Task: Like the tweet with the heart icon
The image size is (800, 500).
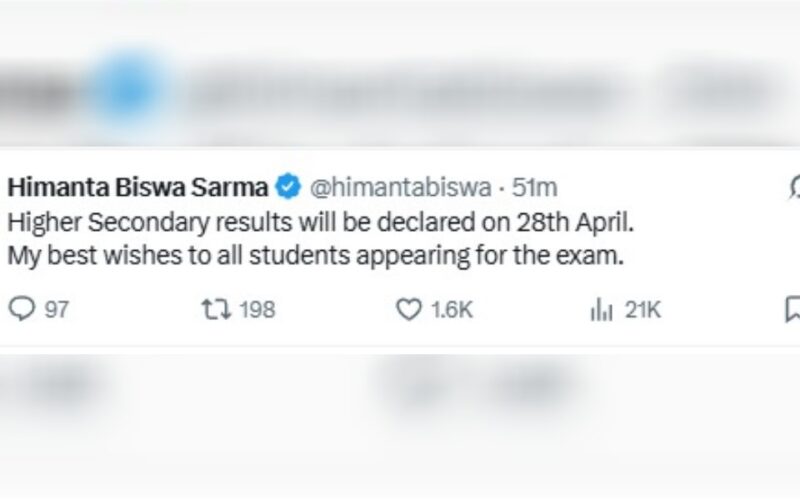Action: 409,311
